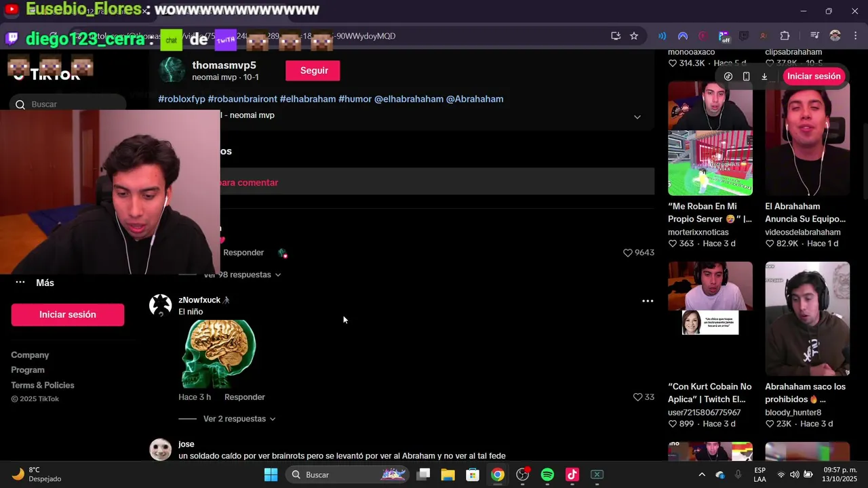Image resolution: width=868 pixels, height=488 pixels.
Task: Expand the video description chevron
Action: click(637, 117)
